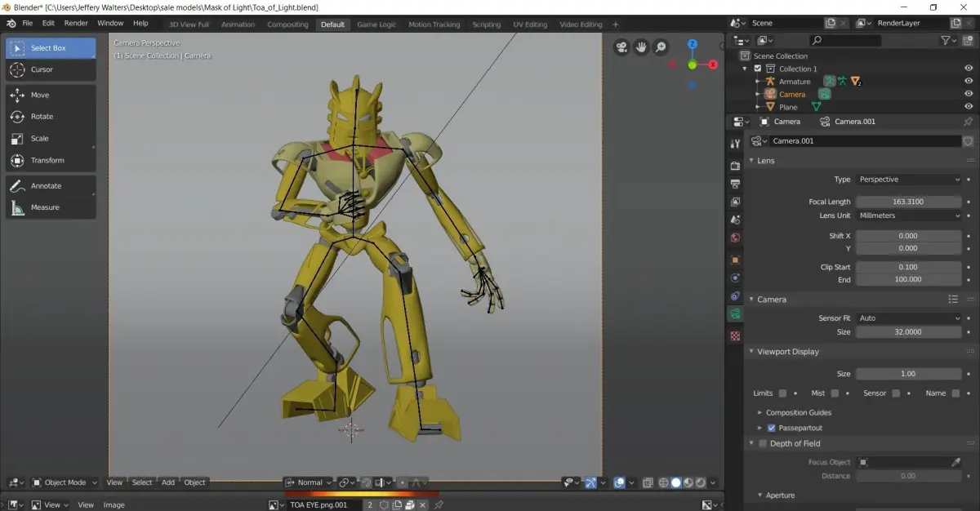Viewport: 980px width, 511px height.
Task: Exclude Collection 1 via its checkbox
Action: (758, 69)
